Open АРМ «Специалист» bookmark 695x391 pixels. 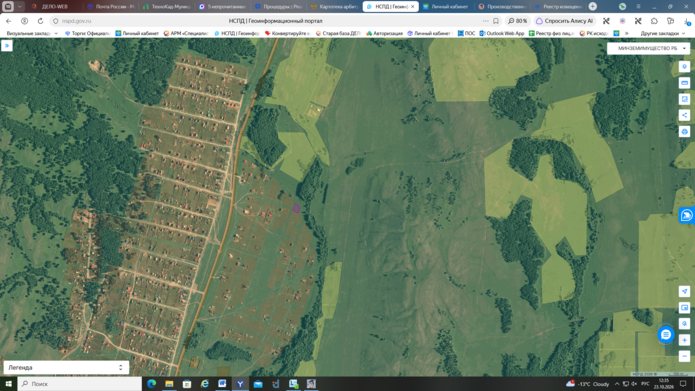[x=186, y=33]
